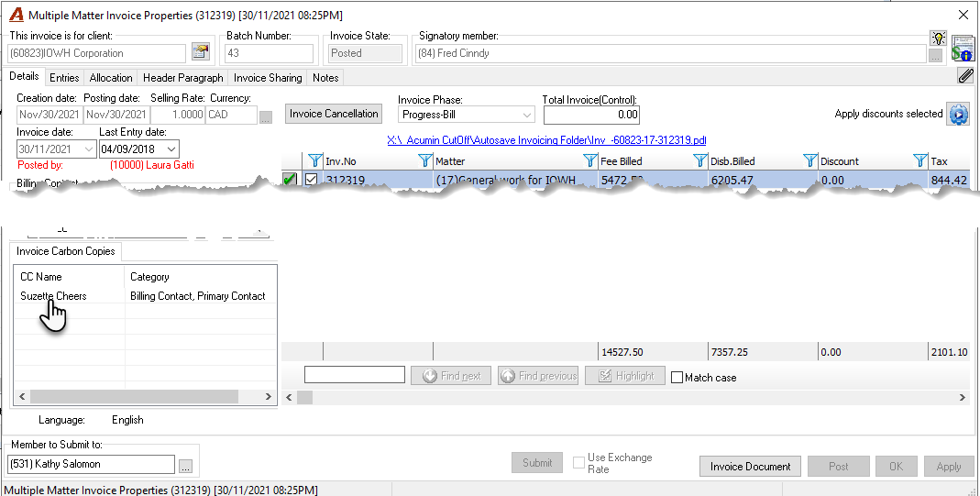This screenshot has width=980, height=496.
Task: Open the autosaved invoice PDF file link
Action: click(547, 140)
